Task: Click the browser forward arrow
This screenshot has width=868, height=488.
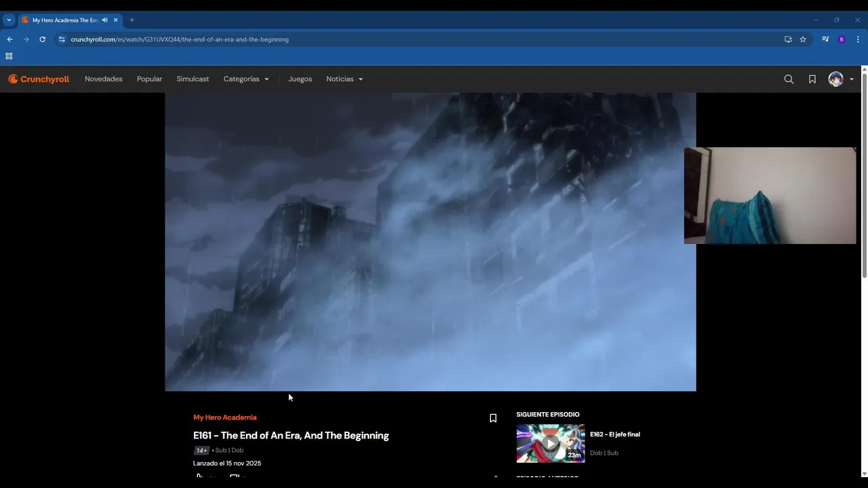Action: [26, 39]
